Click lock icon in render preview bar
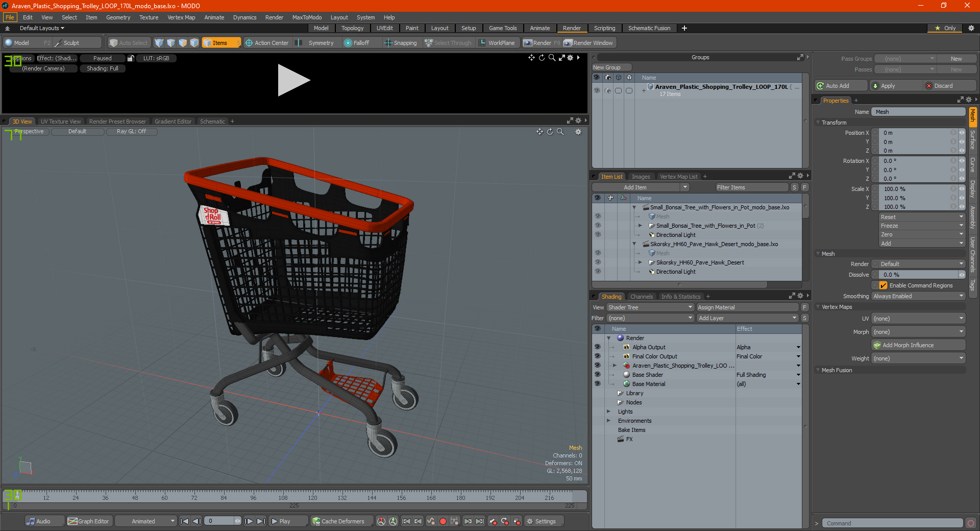Image resolution: width=980 pixels, height=531 pixels. point(131,58)
